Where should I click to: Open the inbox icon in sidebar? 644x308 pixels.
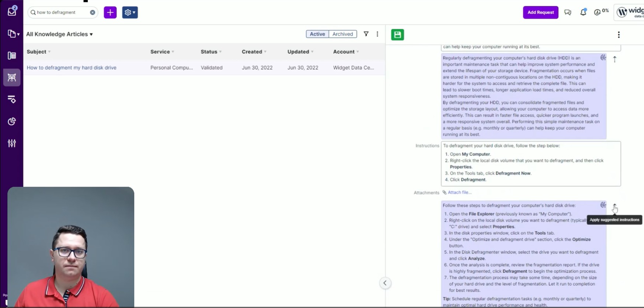pyautogui.click(x=12, y=11)
